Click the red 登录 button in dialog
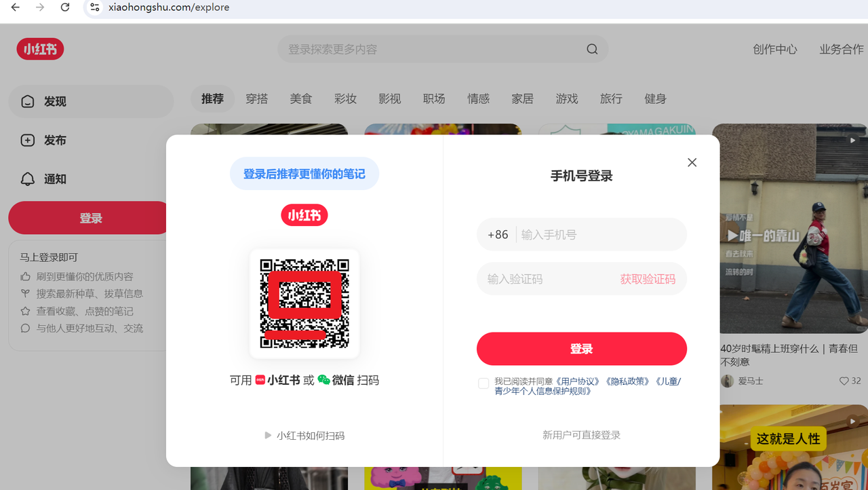This screenshot has width=868, height=490. coord(582,349)
